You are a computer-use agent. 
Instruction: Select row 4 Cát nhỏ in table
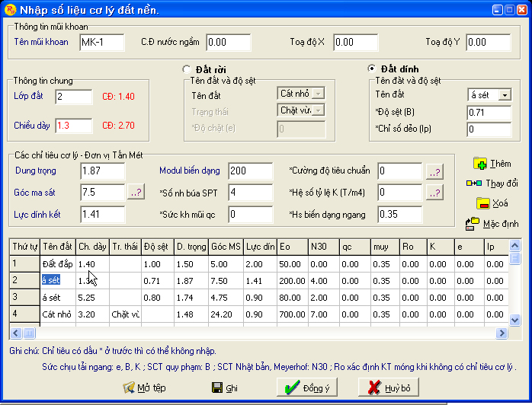(57, 314)
